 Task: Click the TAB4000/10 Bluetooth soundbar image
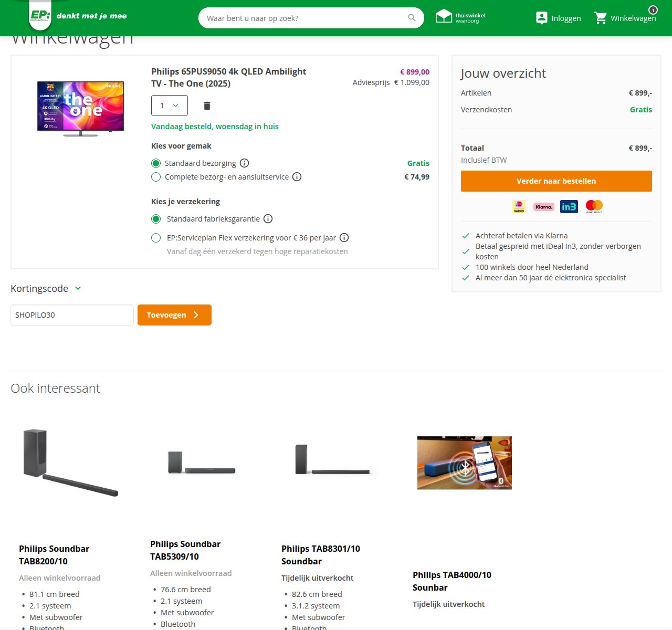coord(465,463)
